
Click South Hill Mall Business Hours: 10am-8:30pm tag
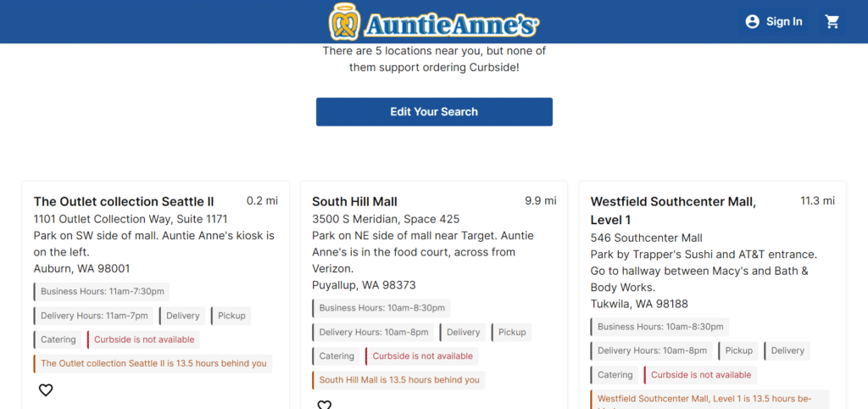[x=381, y=308]
